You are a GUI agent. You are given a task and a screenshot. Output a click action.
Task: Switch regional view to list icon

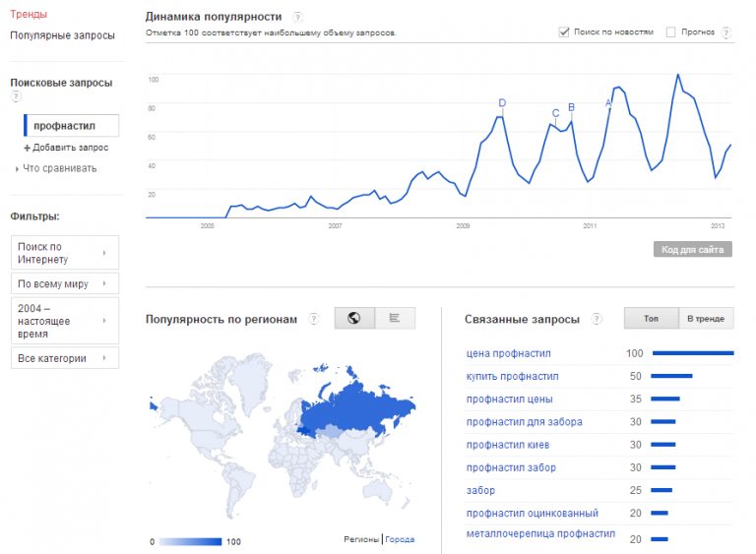[395, 318]
